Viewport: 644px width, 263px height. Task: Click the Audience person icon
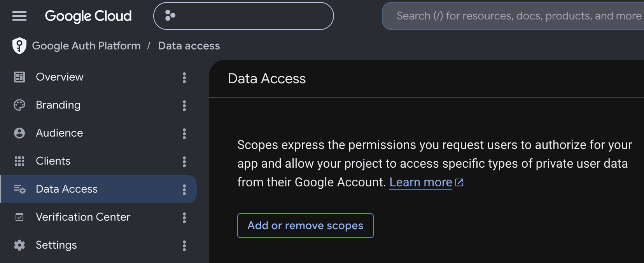(19, 133)
